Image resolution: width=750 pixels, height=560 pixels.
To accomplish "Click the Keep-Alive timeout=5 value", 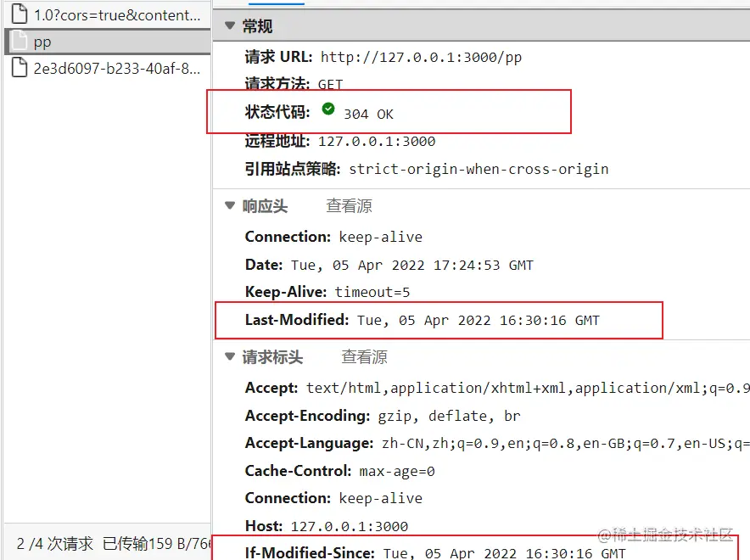I will coord(372,292).
